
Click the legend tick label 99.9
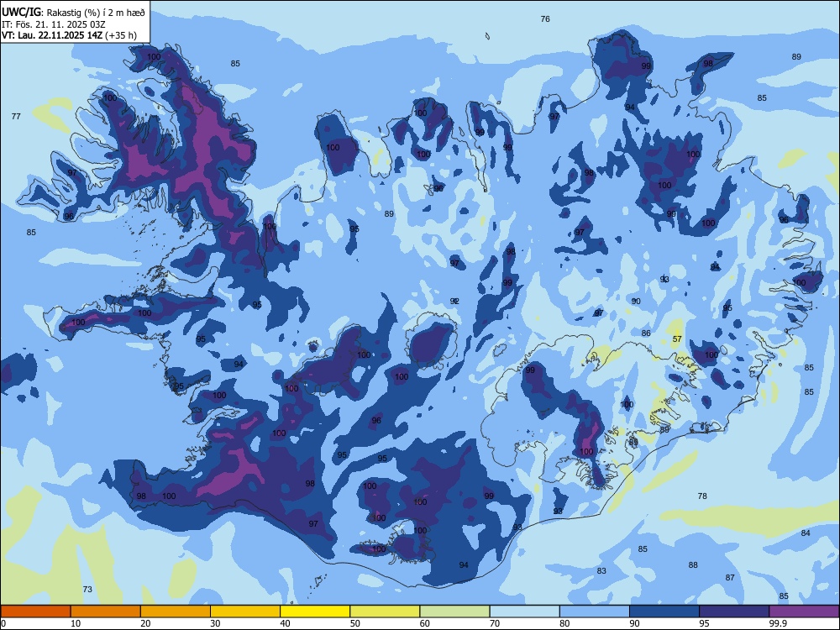pos(778,623)
